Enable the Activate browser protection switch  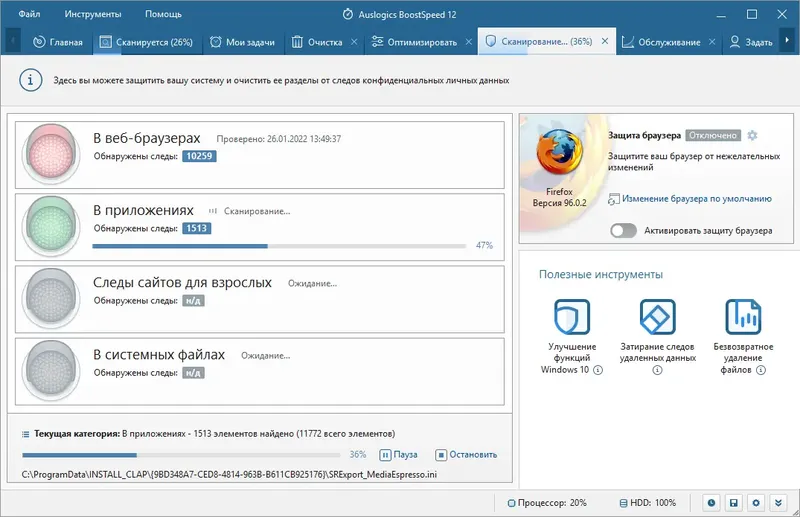623,231
